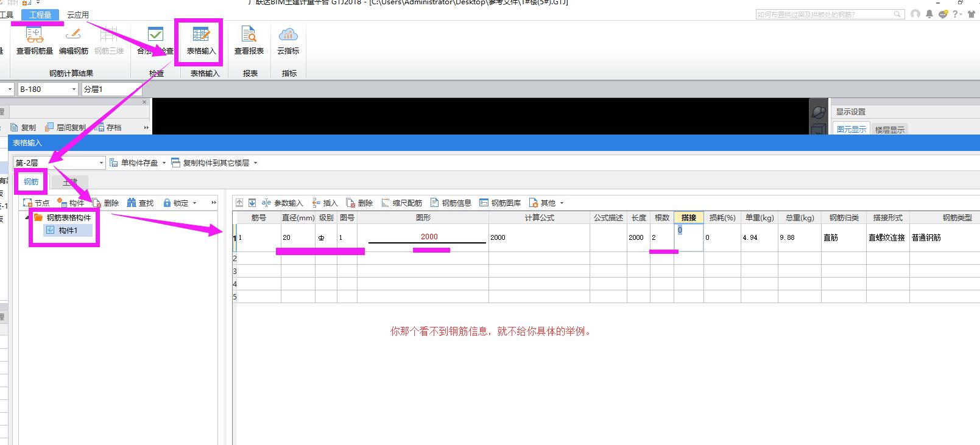Open the 云指标 cloud index tool

click(x=288, y=41)
